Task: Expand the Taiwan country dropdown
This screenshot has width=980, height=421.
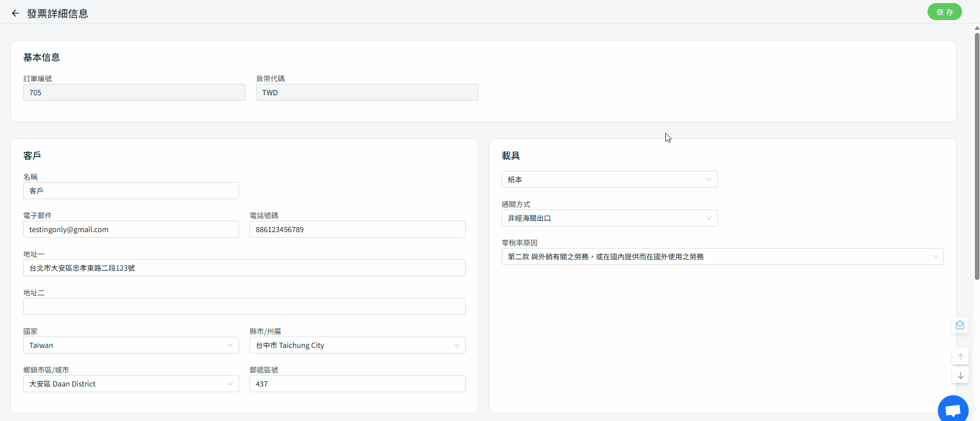Action: (131, 345)
